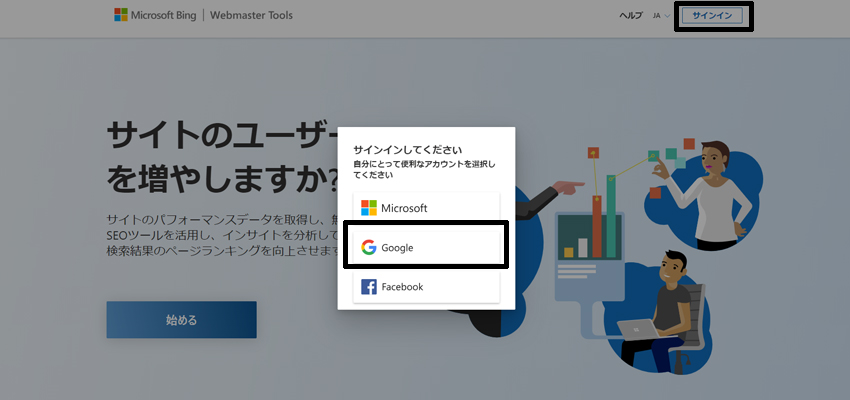Screen dimensions: 850x400
Task: Click the Facebook logo icon
Action: pos(369,287)
